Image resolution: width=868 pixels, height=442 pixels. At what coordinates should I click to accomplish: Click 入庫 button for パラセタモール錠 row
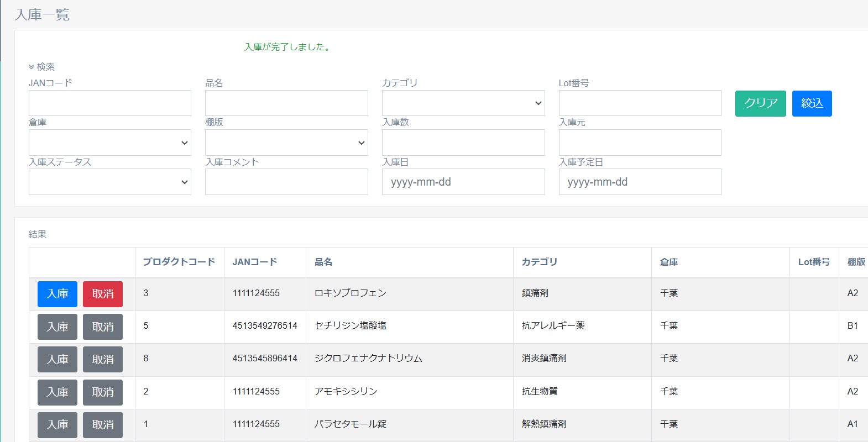pos(57,424)
